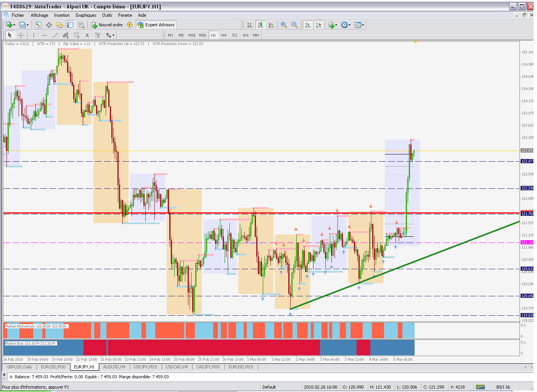This screenshot has height=392, width=537.
Task: Click the connection status bars indicator
Action: pyautogui.click(x=480, y=387)
